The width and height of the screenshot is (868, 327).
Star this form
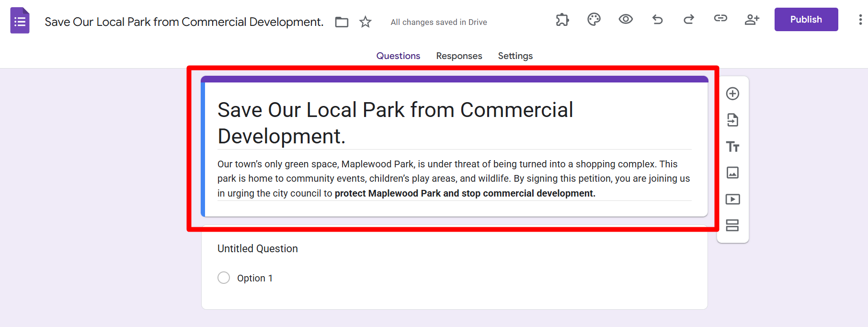(365, 22)
